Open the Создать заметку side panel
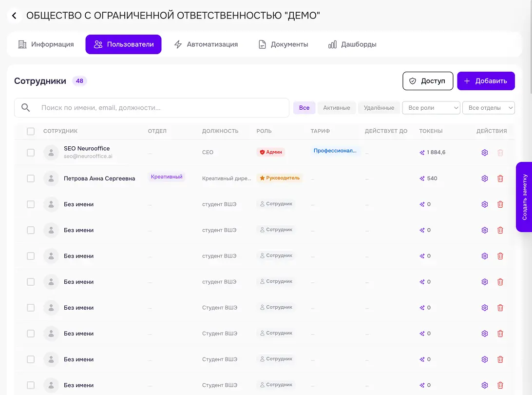Viewport: 532px width, 395px height. coord(524,197)
